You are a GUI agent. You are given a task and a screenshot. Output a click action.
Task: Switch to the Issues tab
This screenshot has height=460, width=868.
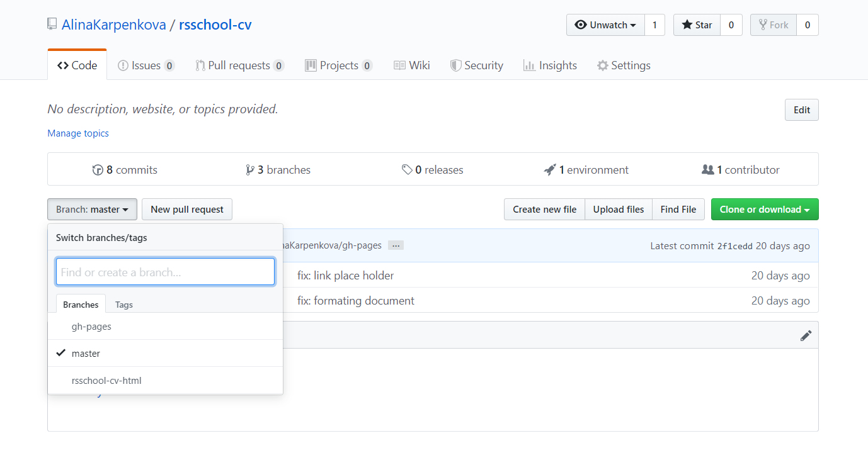coord(146,65)
